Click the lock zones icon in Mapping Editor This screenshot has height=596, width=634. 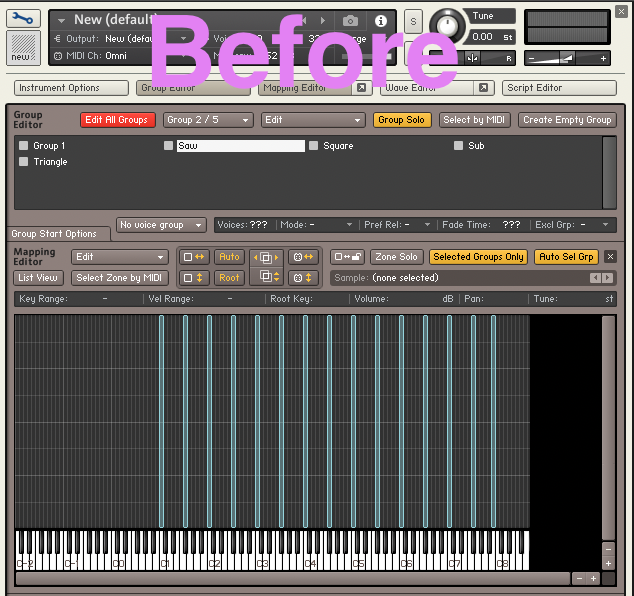(347, 257)
